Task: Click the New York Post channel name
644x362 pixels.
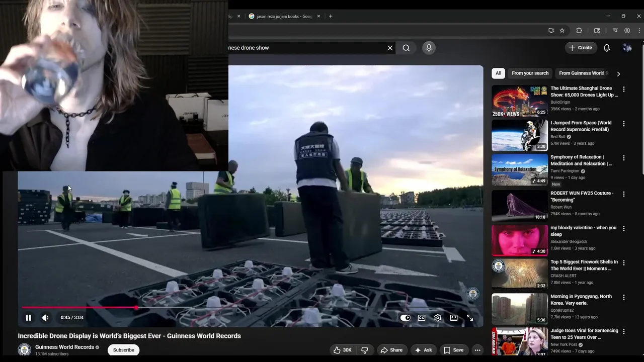Action: coord(563,344)
